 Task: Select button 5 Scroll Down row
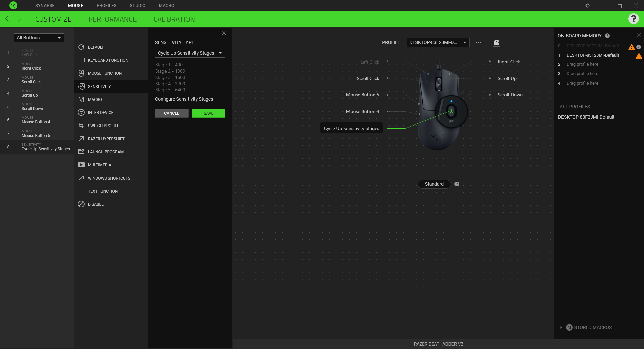click(37, 107)
